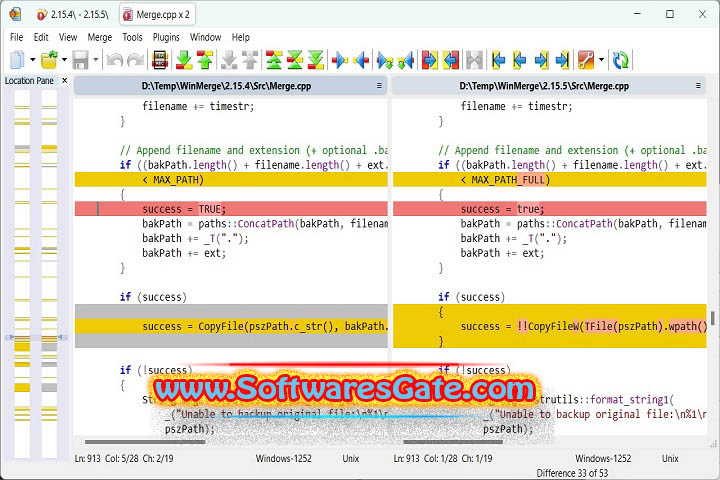The image size is (720, 480).
Task: Open the left pane header menu
Action: point(379,85)
